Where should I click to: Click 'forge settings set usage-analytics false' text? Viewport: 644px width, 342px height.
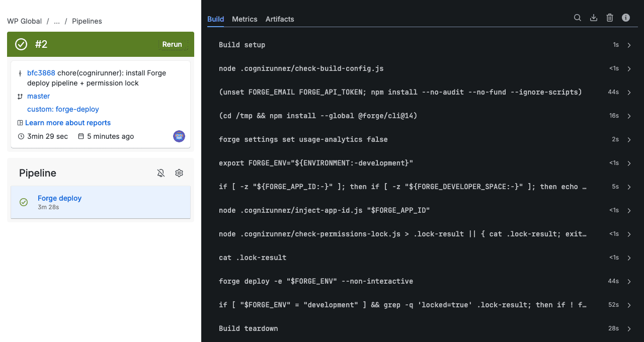(303, 139)
